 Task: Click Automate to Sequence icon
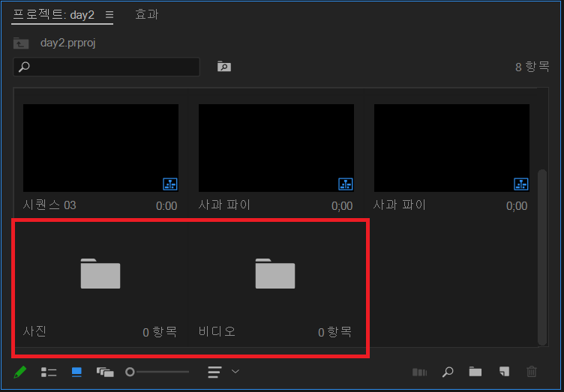point(419,372)
